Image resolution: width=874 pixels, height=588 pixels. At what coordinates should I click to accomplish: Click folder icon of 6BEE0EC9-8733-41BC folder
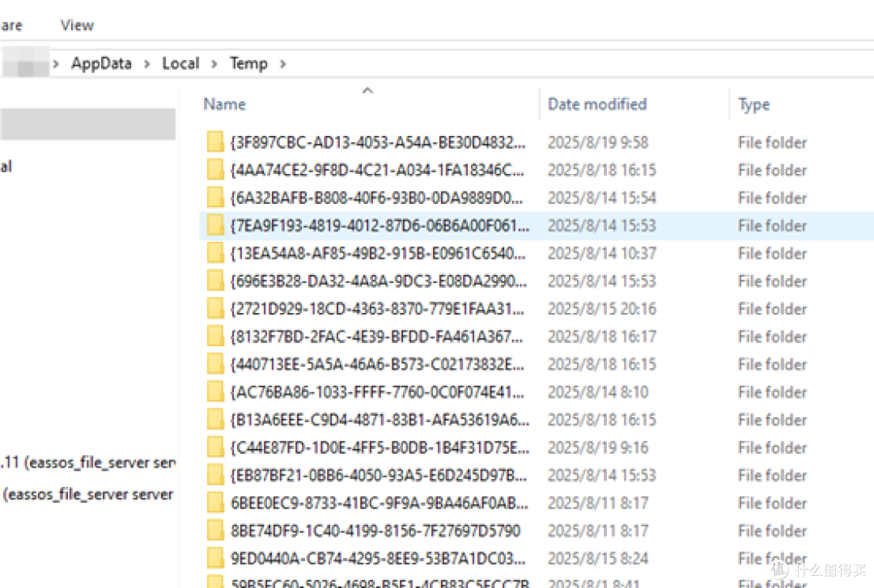tap(215, 503)
